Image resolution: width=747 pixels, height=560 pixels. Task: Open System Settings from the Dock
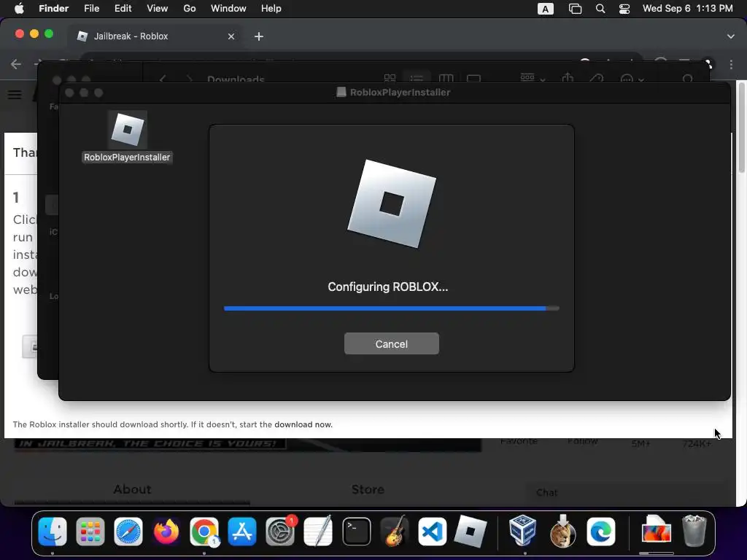pyautogui.click(x=280, y=532)
